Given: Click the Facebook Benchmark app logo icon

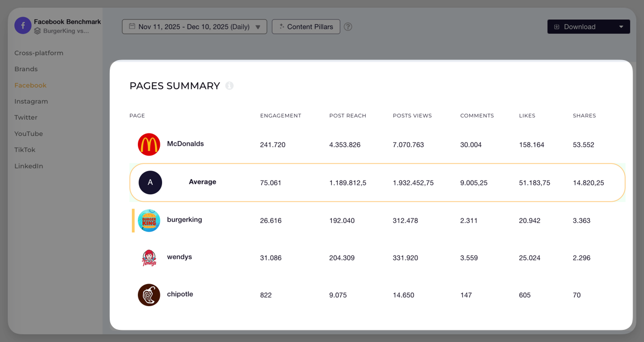Looking at the screenshot, I should pos(23,25).
